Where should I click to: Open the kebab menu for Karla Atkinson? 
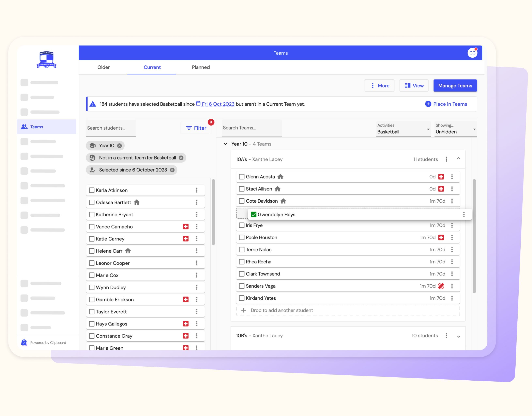[197, 190]
